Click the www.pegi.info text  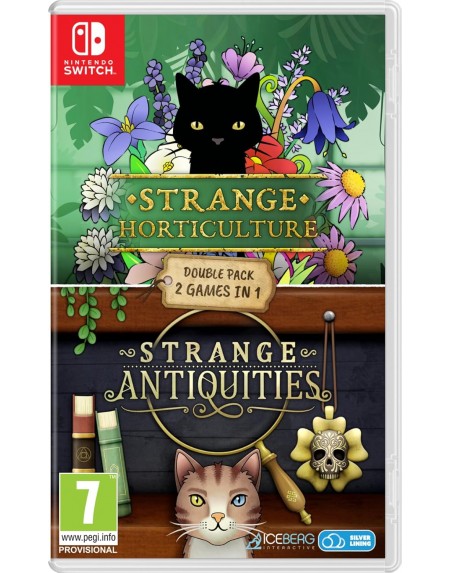(88, 538)
